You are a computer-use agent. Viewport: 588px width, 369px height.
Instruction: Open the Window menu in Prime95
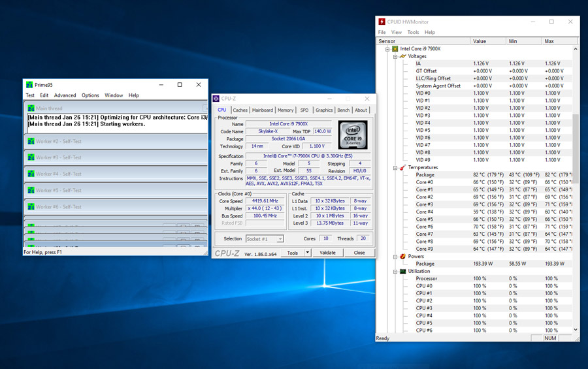pyautogui.click(x=114, y=95)
